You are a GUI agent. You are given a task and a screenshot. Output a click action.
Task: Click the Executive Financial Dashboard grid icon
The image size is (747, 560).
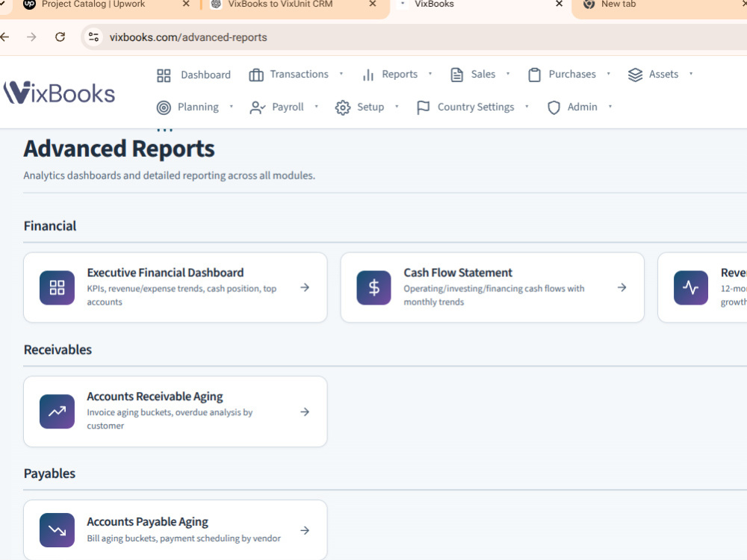click(x=58, y=287)
